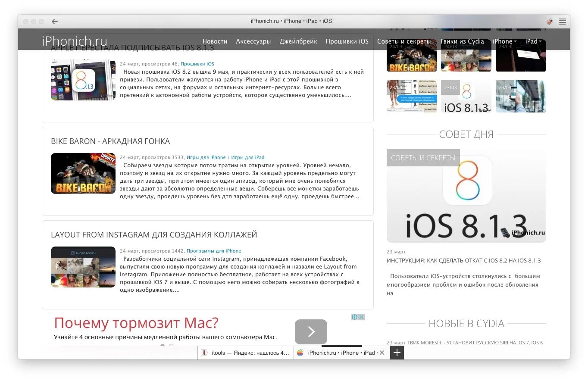Go to Прошивки iOS section
Image resolution: width=588 pixels, height=381 pixels.
pyautogui.click(x=347, y=41)
